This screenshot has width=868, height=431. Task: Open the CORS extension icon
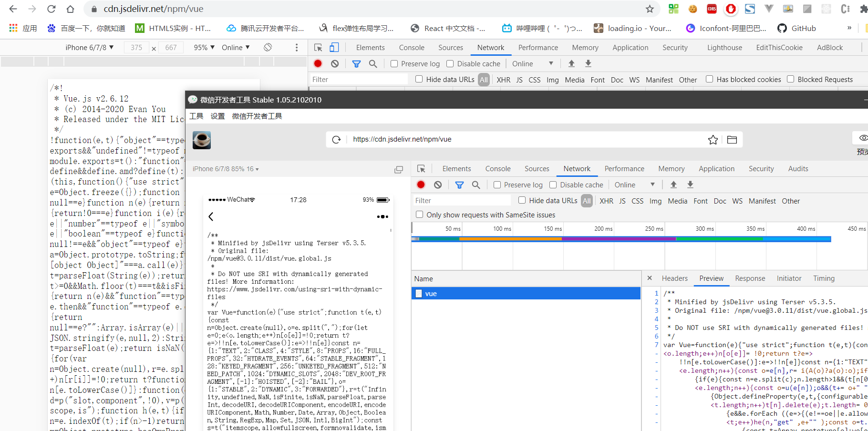(x=712, y=9)
